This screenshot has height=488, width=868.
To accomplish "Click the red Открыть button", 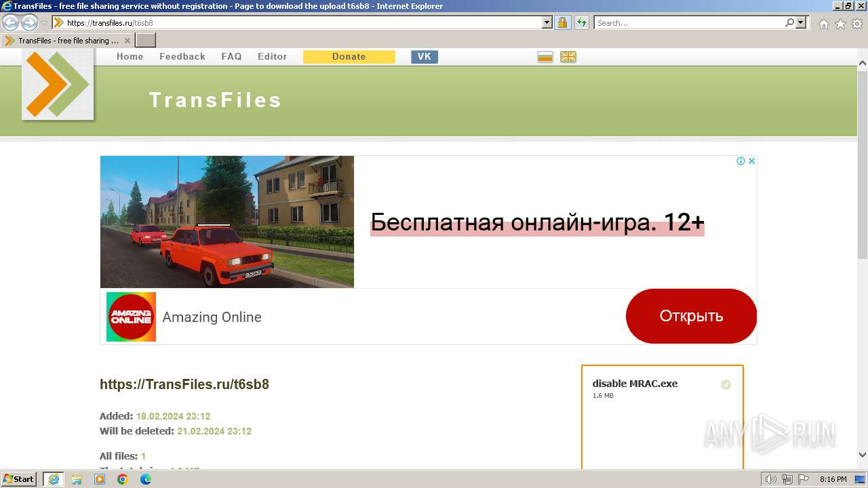I will pos(691,316).
